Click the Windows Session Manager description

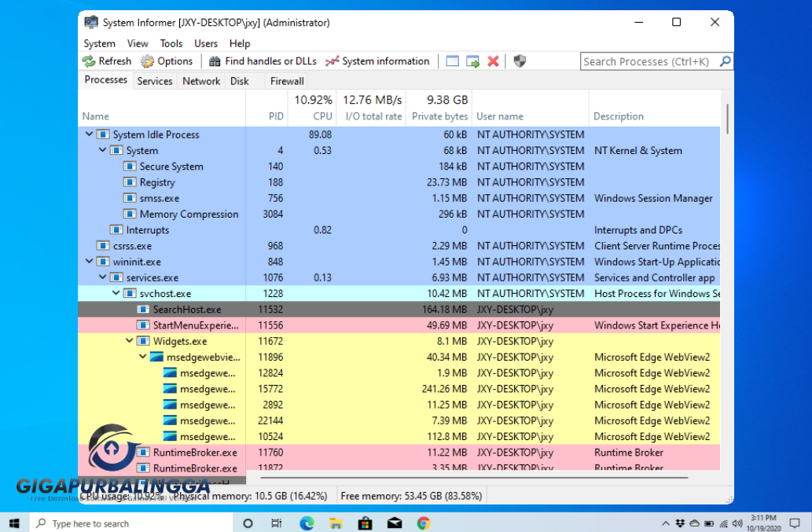pos(653,198)
